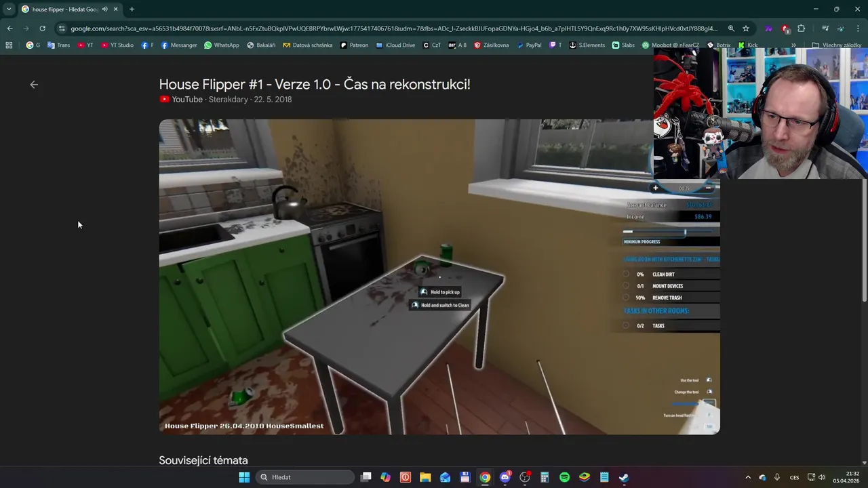Open the Datová schránka bookmark

coord(308,45)
